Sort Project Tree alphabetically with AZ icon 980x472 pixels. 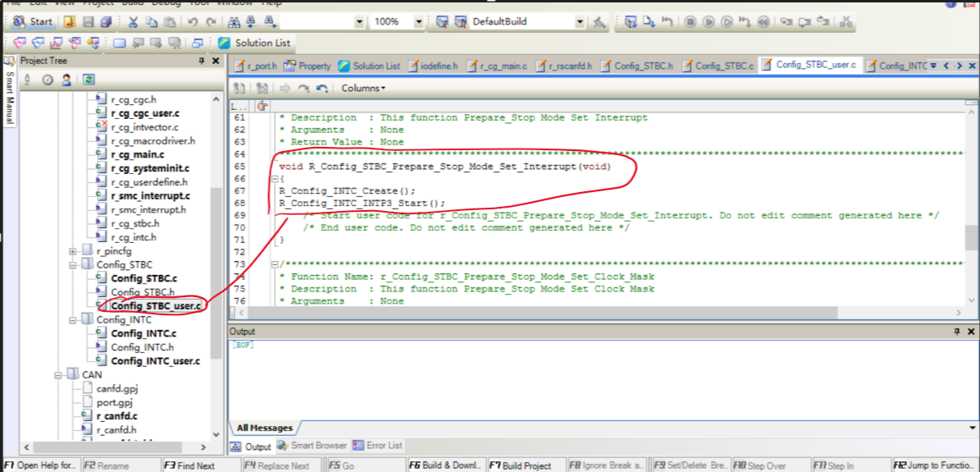pyautogui.click(x=28, y=80)
